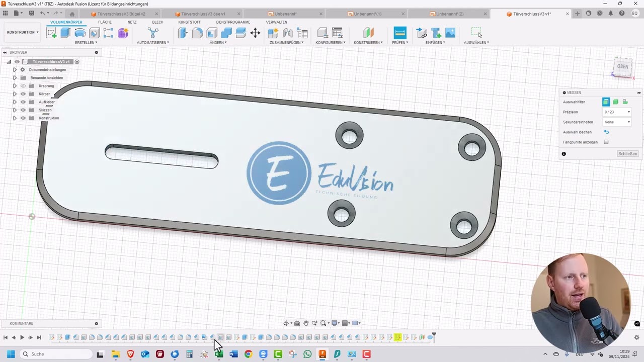Select the Press Pull tool icon
The width and height of the screenshot is (644, 362).
[183, 33]
